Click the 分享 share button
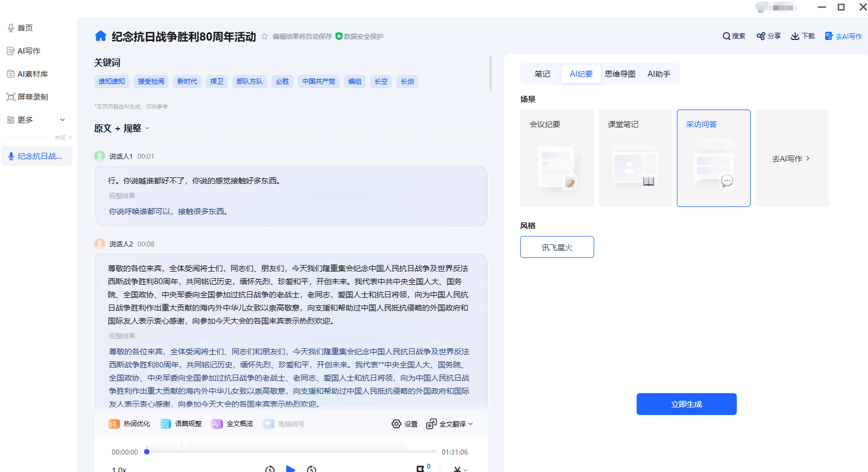The height and width of the screenshot is (472, 868). [x=768, y=36]
